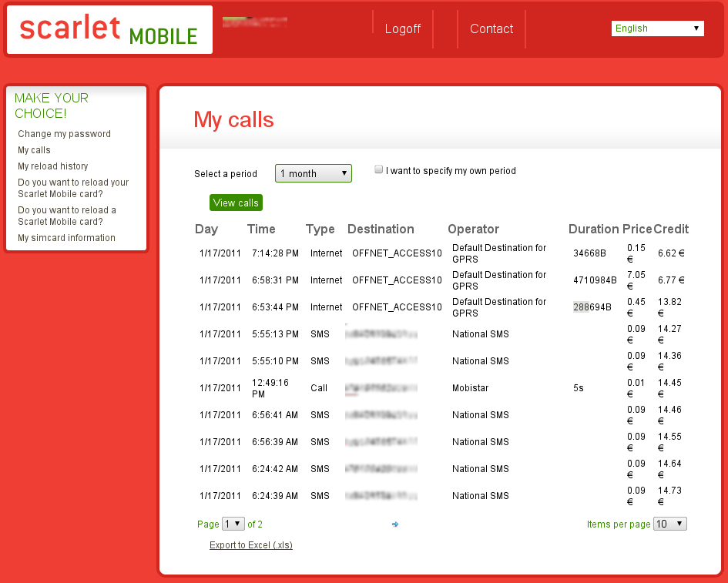Go to My calls in sidebar

click(x=34, y=150)
